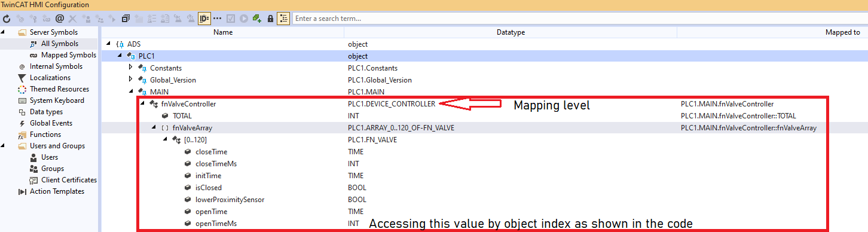This screenshot has height=232, width=868.
Task: Open Groups under Users and Groups
Action: coord(53,169)
